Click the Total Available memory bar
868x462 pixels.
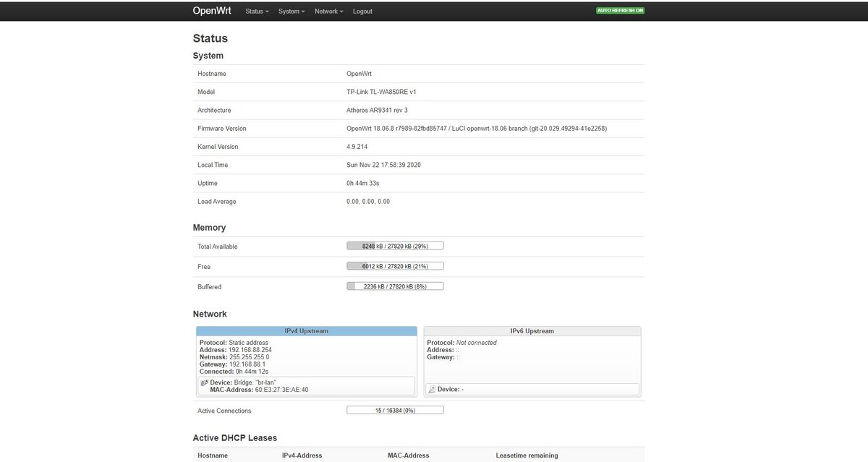395,246
